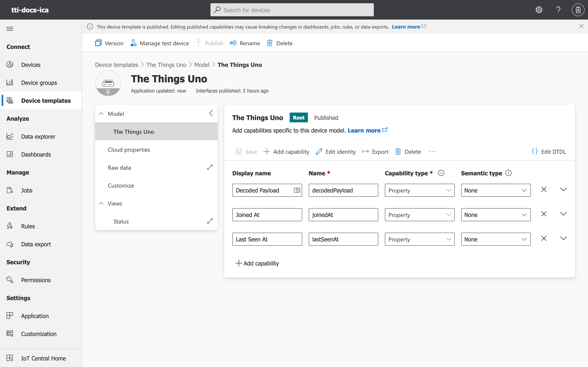The image size is (588, 367).
Task: Click the Manage test device button
Action: 160,43
